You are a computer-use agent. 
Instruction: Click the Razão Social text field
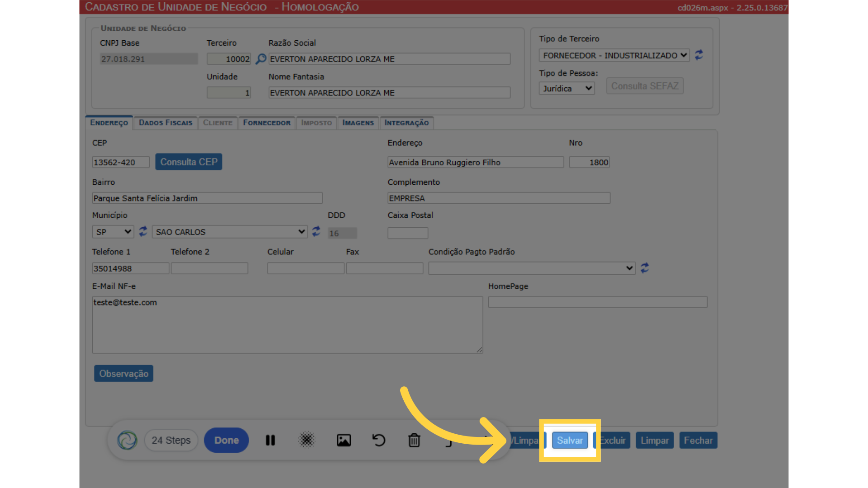[x=390, y=59]
